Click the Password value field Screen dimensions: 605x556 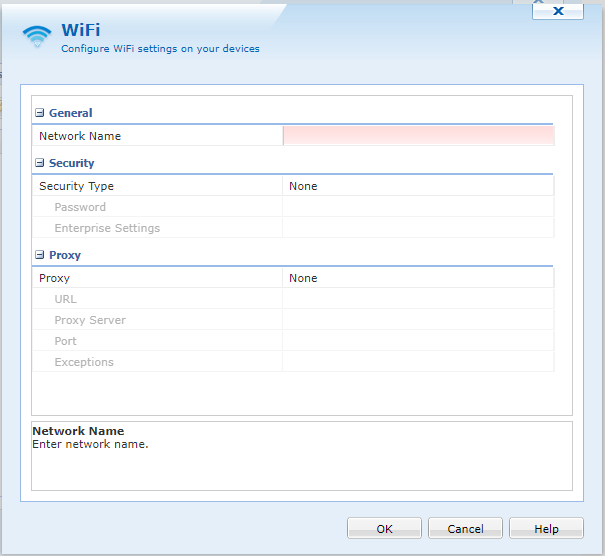418,207
